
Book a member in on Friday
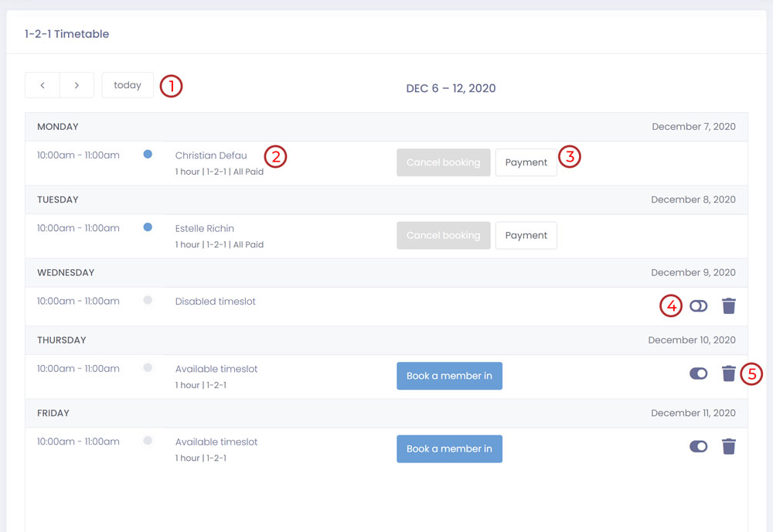click(x=449, y=448)
